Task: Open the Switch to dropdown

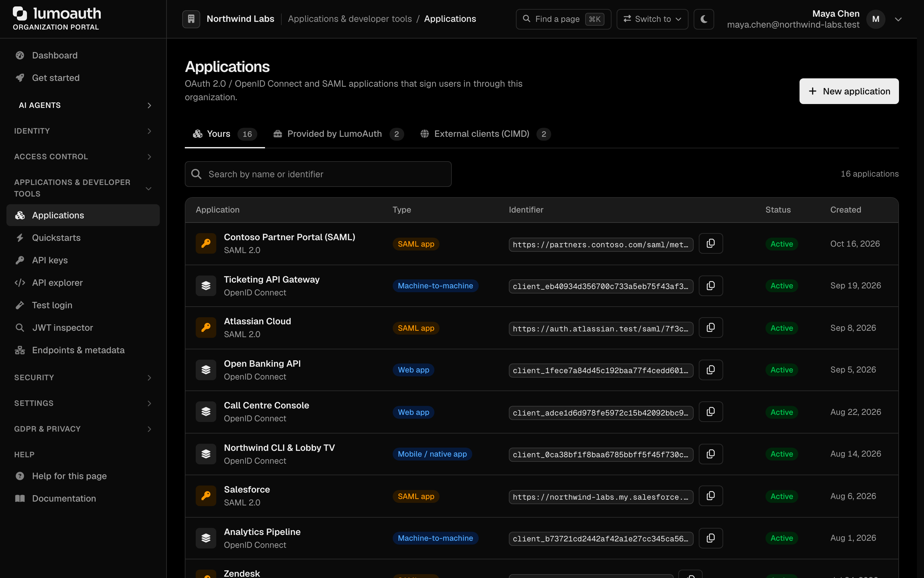Action: (652, 19)
